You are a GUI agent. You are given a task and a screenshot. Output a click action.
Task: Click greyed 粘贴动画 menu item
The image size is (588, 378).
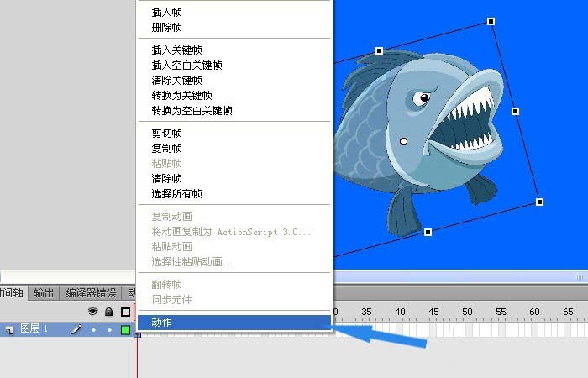point(234,247)
